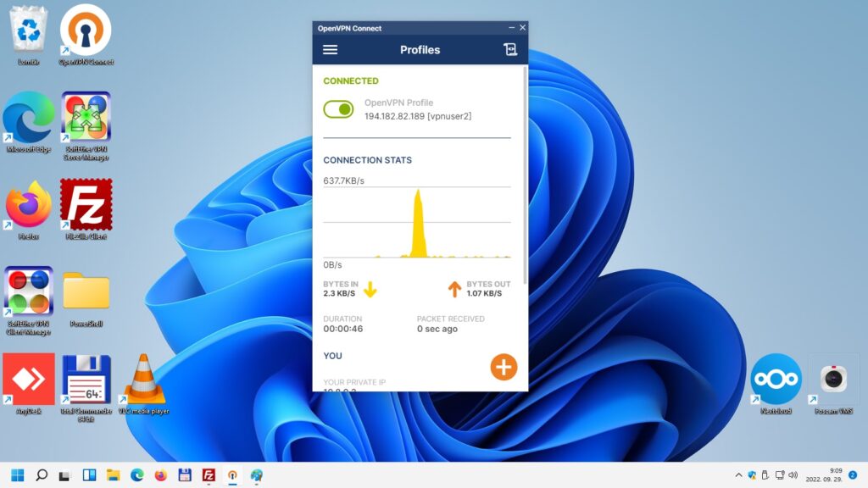Click the CONNECTED status label
The height and width of the screenshot is (488, 868).
pyautogui.click(x=351, y=80)
